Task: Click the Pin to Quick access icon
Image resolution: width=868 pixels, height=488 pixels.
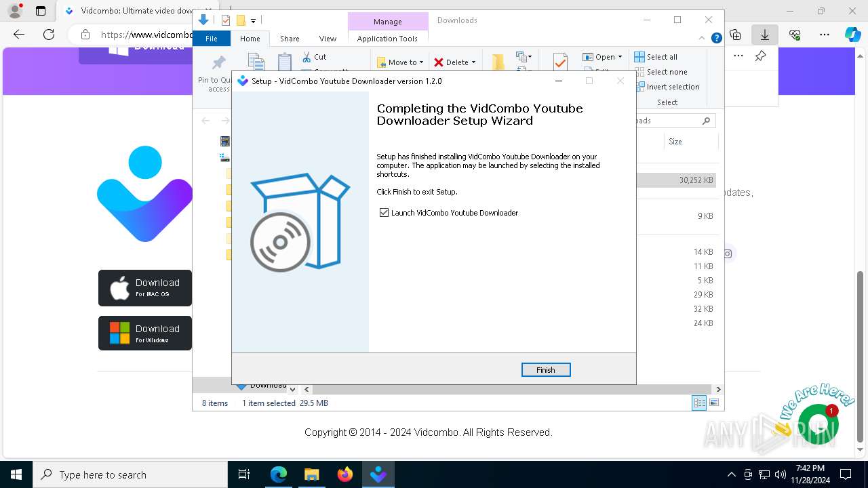Action: coord(218,63)
